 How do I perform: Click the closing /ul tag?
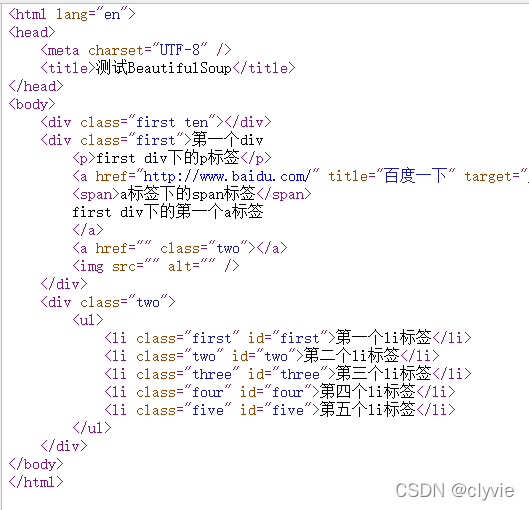92,428
